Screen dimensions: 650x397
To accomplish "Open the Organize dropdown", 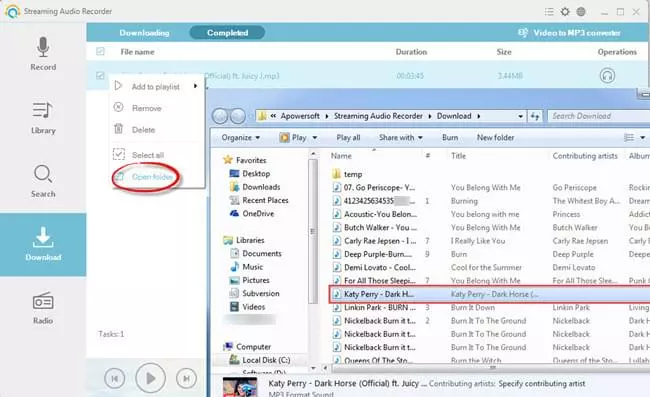I will [x=240, y=138].
